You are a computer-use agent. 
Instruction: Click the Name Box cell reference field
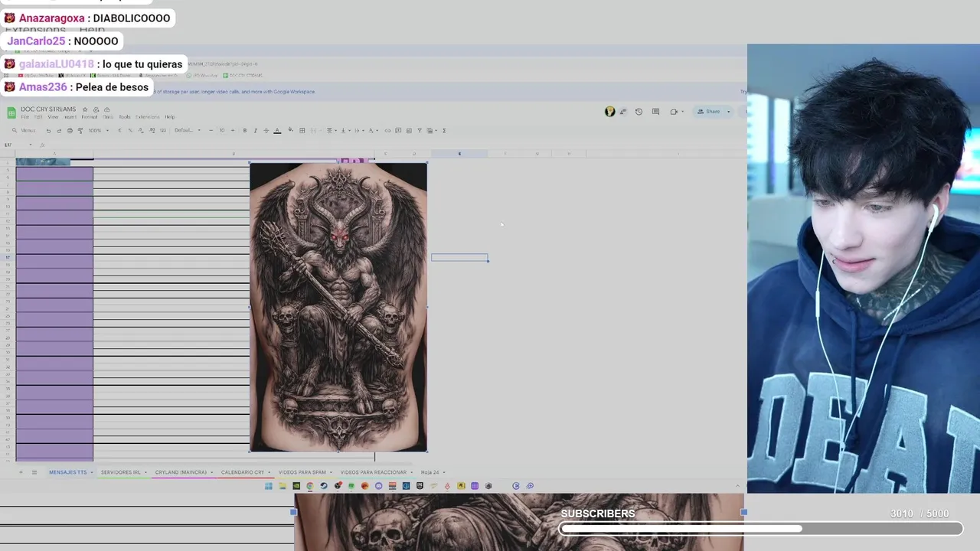(x=20, y=145)
